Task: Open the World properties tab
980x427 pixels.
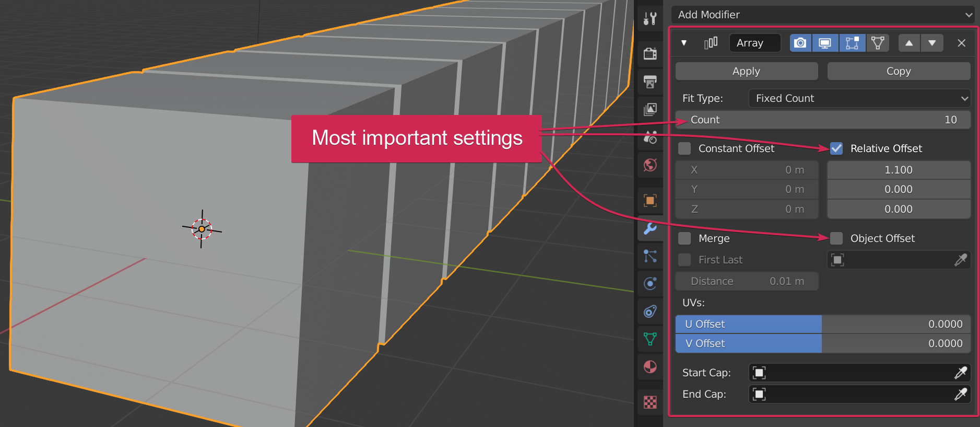Action: 650,165
